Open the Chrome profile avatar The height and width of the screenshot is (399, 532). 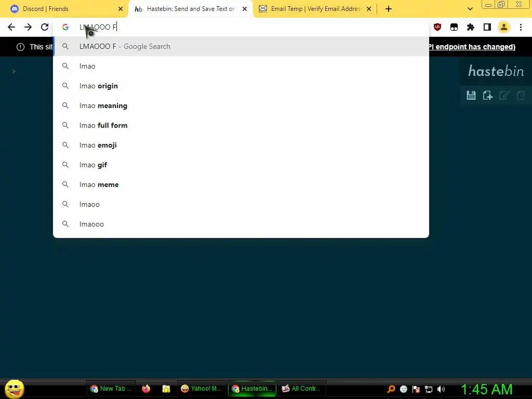[x=504, y=27]
